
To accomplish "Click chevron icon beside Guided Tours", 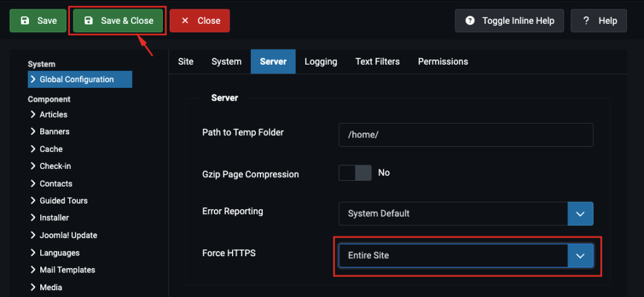I will 33,200.
